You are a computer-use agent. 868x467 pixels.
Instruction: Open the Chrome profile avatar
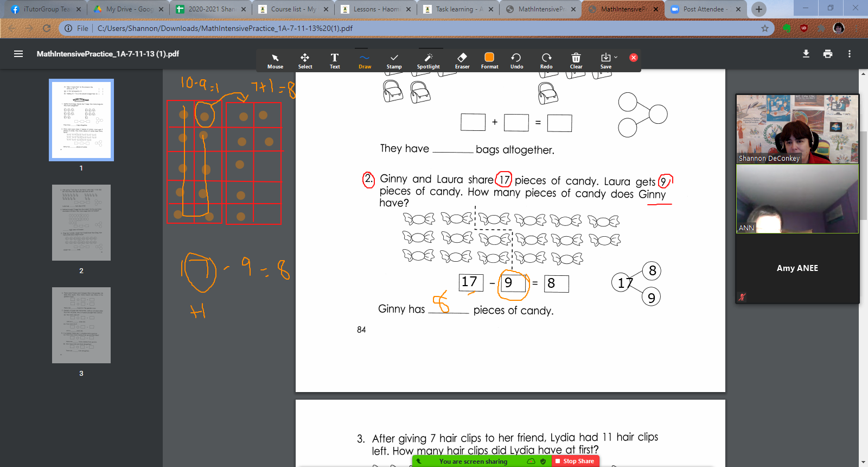[x=839, y=28]
